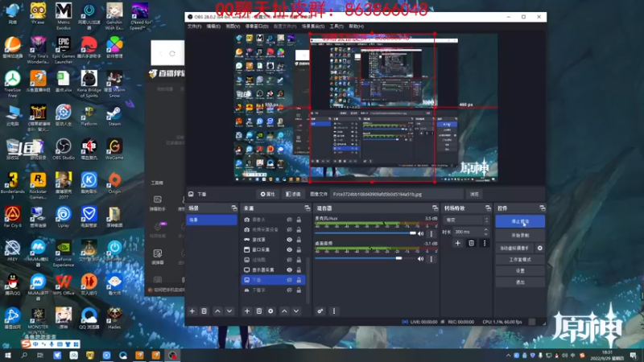Open GeForce Experience desktop icon

64,254
